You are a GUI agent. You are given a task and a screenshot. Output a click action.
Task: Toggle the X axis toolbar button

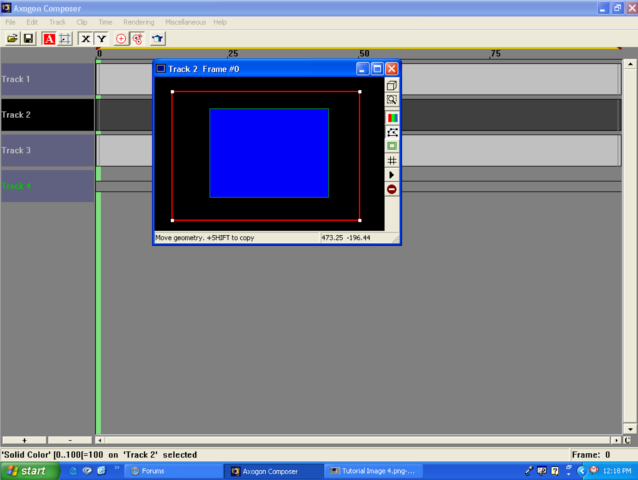85,39
